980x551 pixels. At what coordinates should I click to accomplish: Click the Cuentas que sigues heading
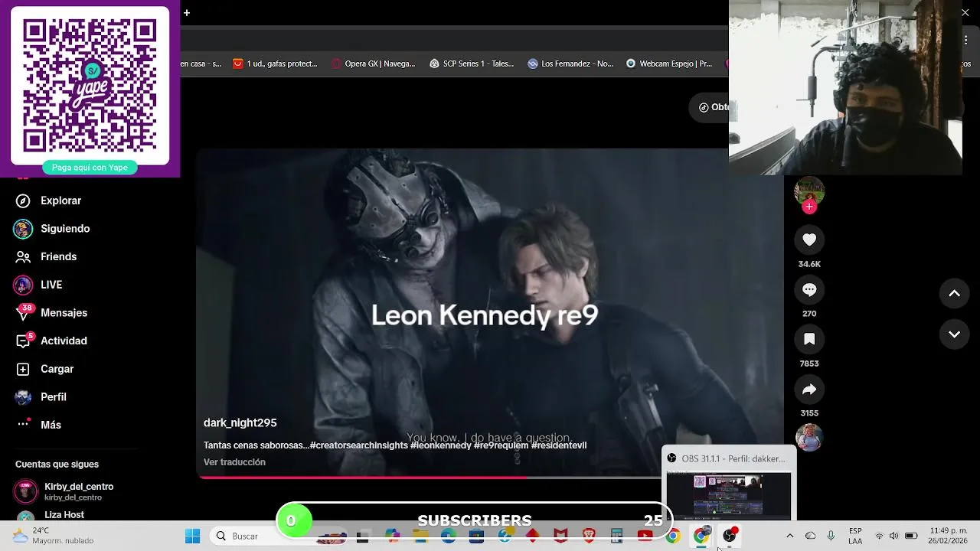[x=57, y=465]
